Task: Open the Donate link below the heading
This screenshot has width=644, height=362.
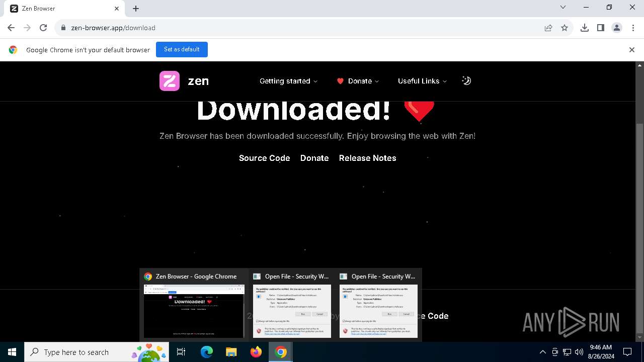Action: click(314, 158)
